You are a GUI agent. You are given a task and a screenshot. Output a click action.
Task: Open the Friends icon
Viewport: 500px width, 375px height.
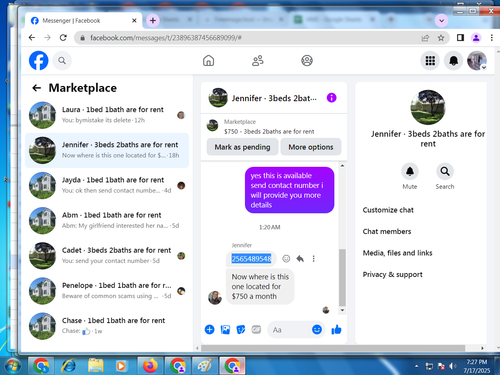click(x=258, y=61)
